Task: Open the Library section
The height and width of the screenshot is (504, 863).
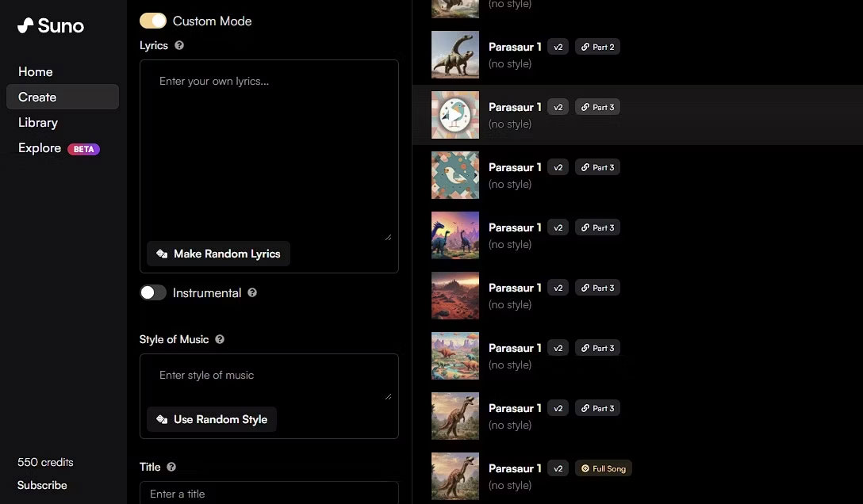Action: 38,122
